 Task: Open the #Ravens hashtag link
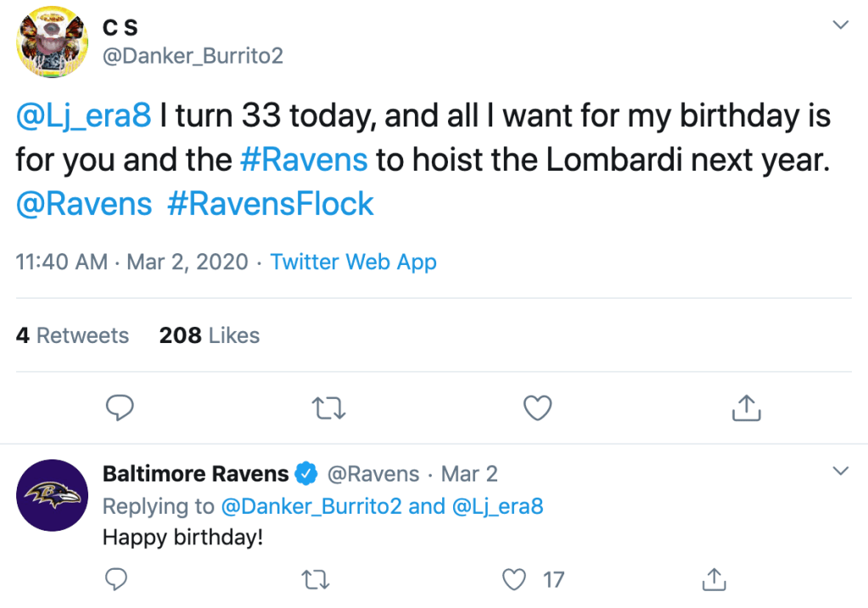pos(304,160)
